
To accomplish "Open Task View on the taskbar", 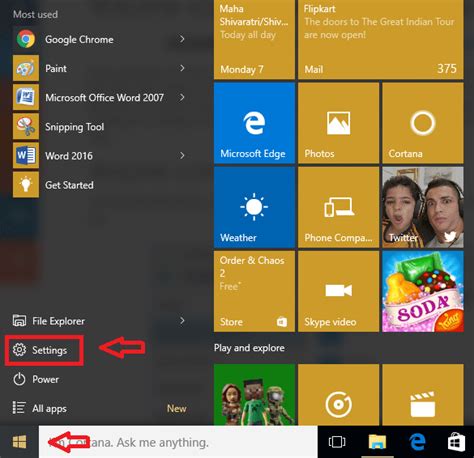I will coord(337,442).
